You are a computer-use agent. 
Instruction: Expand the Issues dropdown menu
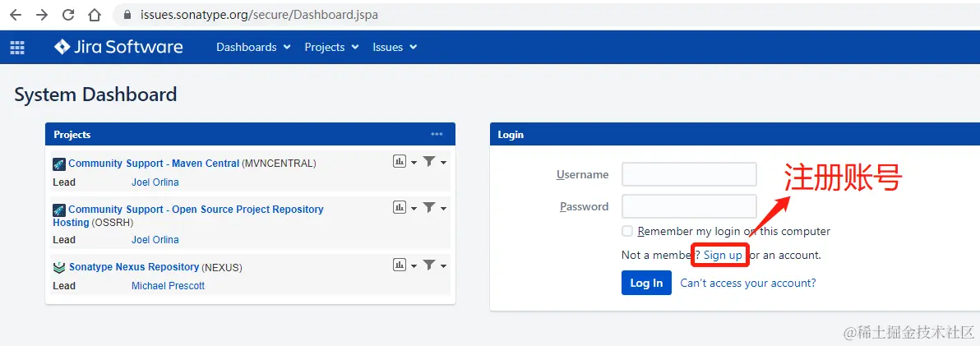pyautogui.click(x=395, y=47)
